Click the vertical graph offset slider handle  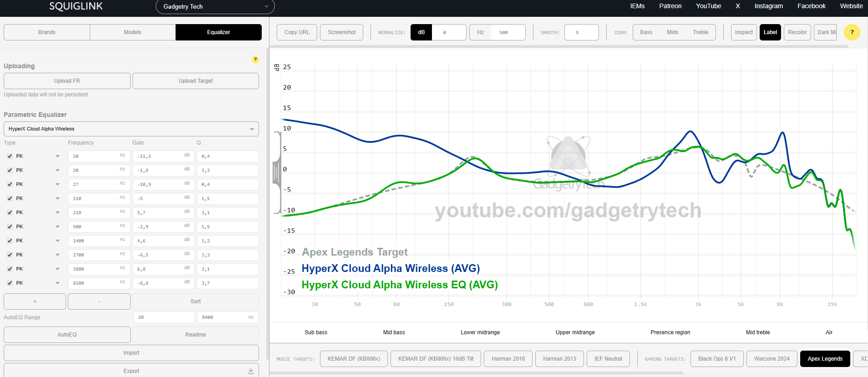click(276, 173)
